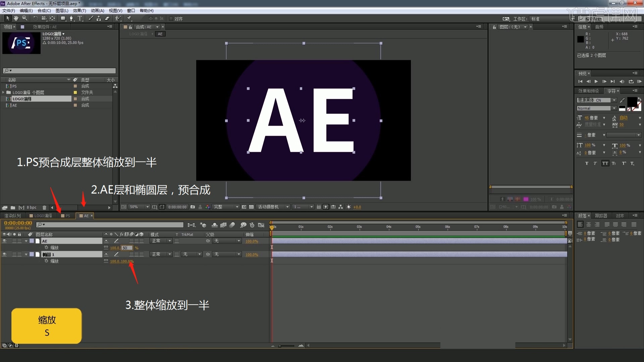Swap fill and stroke colors in Character panel
This screenshot has width=644, height=362.
tap(640, 99)
